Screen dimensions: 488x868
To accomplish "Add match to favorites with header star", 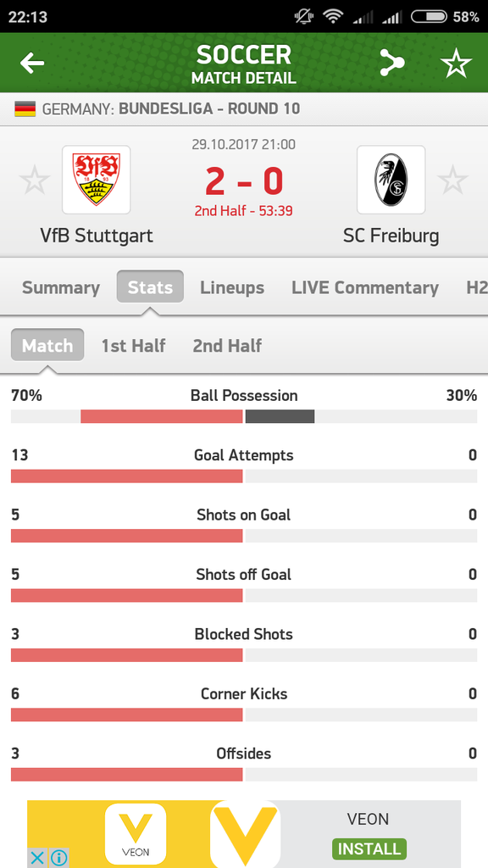I will pos(457,63).
